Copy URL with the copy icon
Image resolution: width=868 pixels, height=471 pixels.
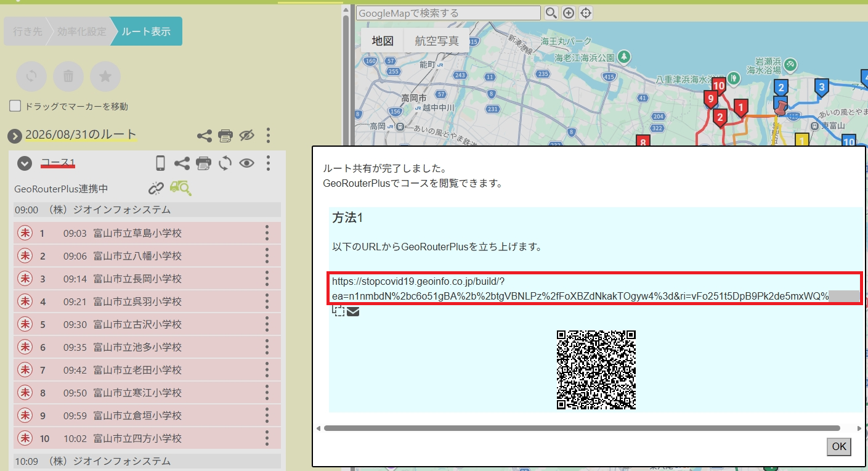click(338, 311)
